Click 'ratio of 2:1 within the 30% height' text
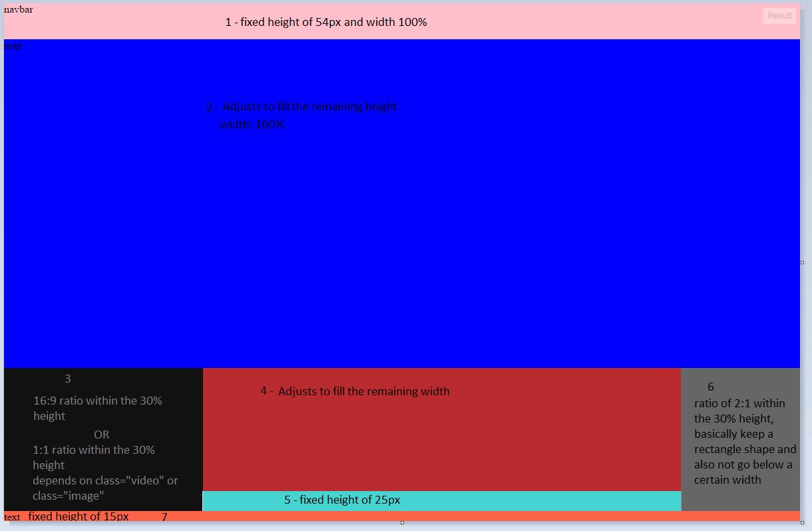 click(x=739, y=411)
